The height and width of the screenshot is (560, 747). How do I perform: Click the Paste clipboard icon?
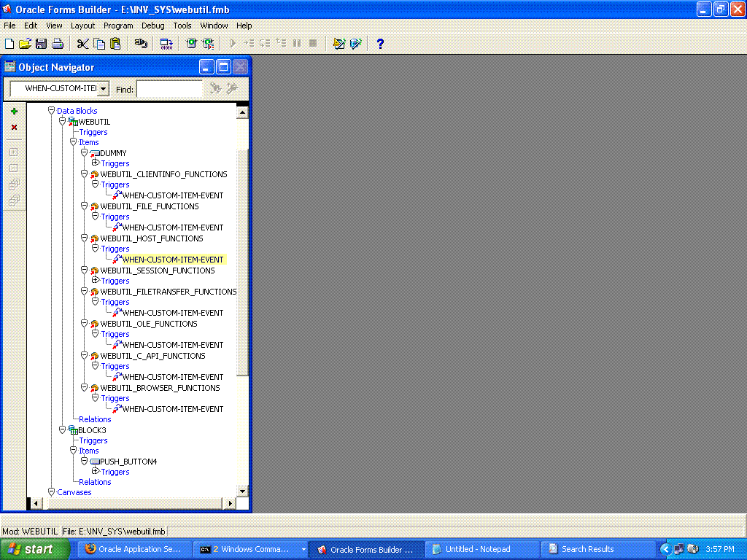115,44
